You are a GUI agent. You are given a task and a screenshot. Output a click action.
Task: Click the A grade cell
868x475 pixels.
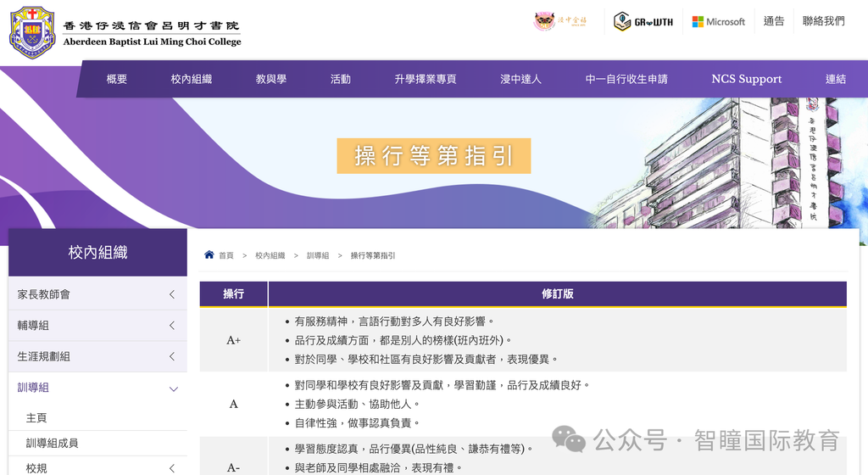click(x=234, y=404)
